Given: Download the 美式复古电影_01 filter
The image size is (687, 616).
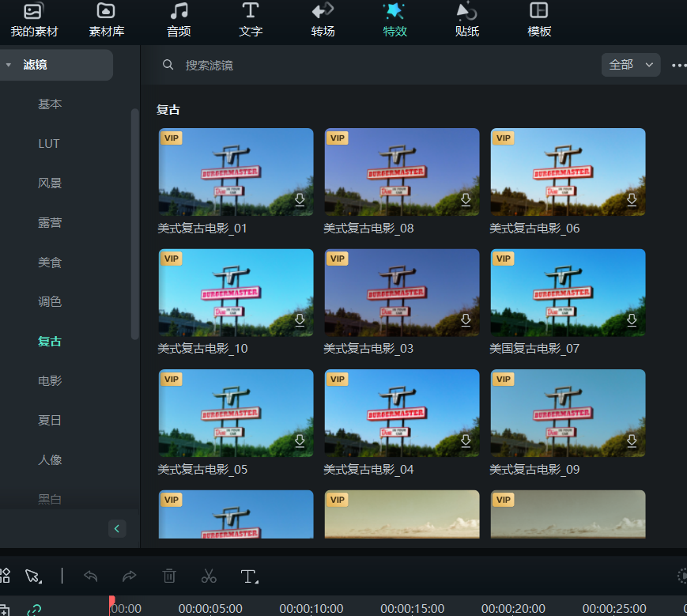Looking at the screenshot, I should click(300, 200).
